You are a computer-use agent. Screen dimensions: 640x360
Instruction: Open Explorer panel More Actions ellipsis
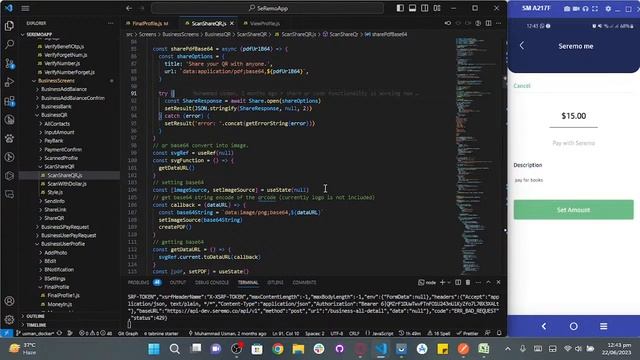(111, 23)
